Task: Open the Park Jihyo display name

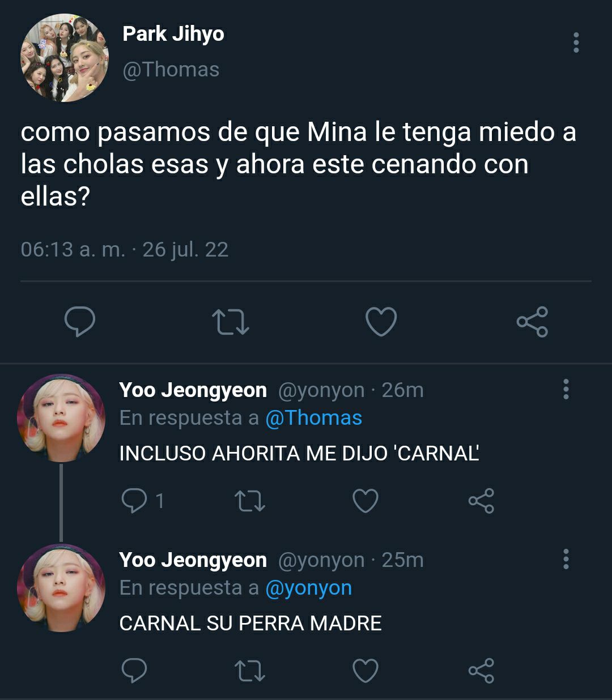Action: pyautogui.click(x=173, y=34)
